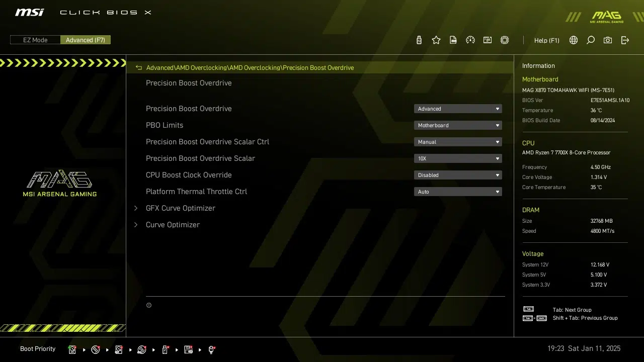Open Help (F1)

click(x=547, y=40)
